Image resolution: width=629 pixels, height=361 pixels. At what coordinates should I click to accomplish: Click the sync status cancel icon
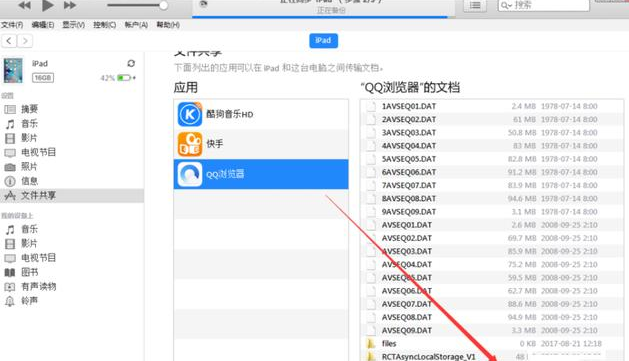[203, 4]
